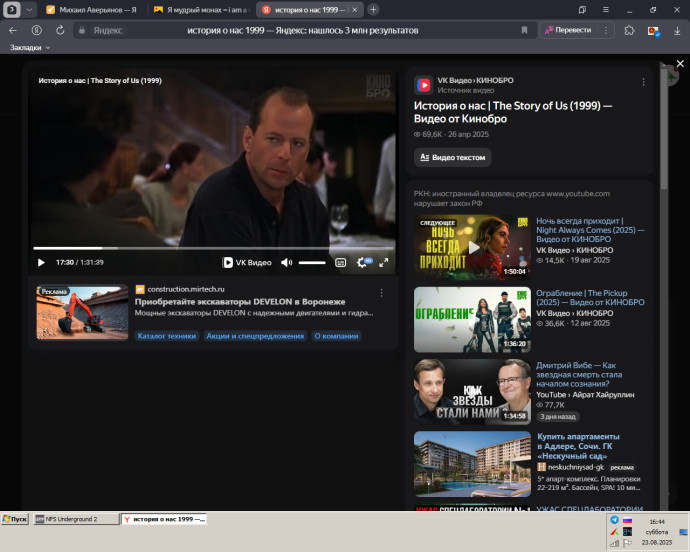Open Ограбление The Pickup title link
The height and width of the screenshot is (552, 690).
tap(590, 298)
